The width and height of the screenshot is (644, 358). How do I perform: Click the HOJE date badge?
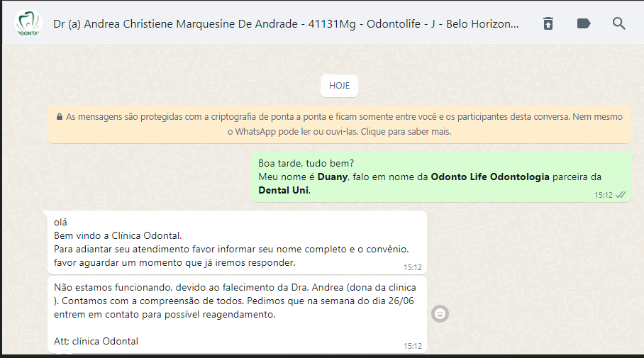pyautogui.click(x=339, y=86)
